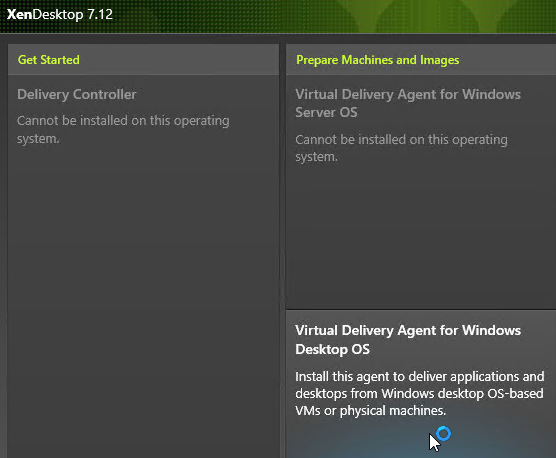This screenshot has height=458, width=556.
Task: Click blank area below Server OS agent message
Action: (421, 234)
